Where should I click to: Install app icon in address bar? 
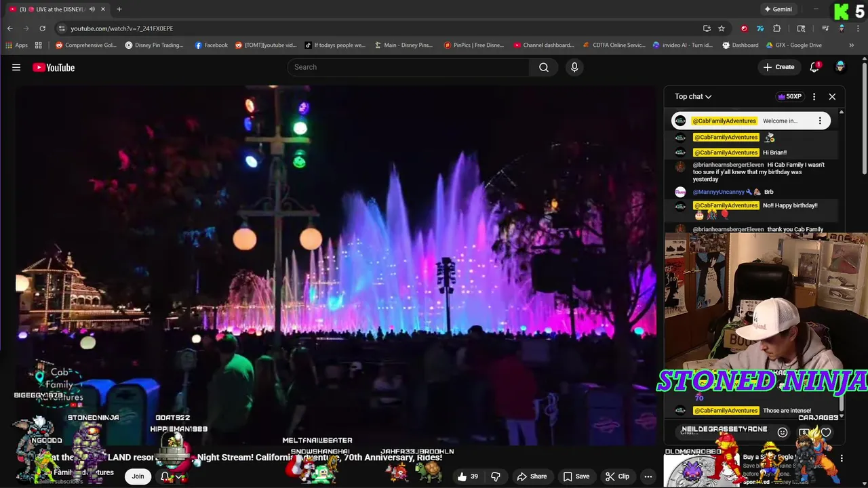[x=707, y=28]
